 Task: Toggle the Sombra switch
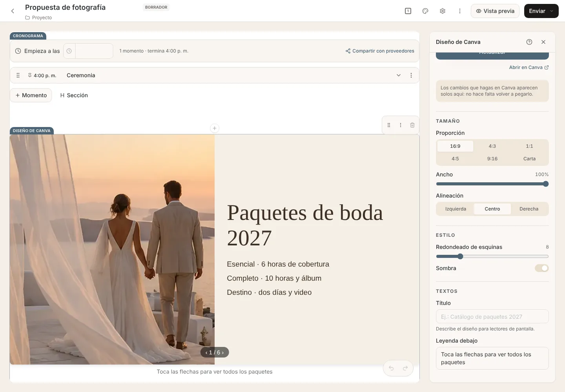tap(542, 268)
